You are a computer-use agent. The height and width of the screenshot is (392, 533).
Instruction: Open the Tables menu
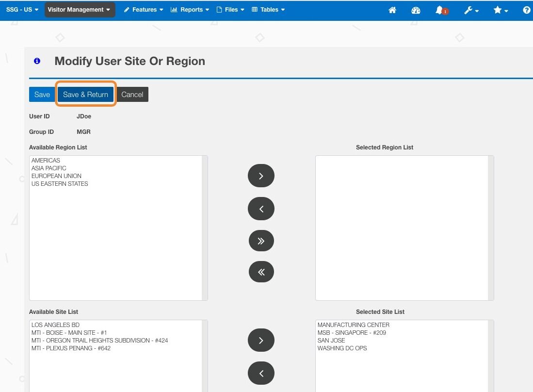[x=268, y=10]
